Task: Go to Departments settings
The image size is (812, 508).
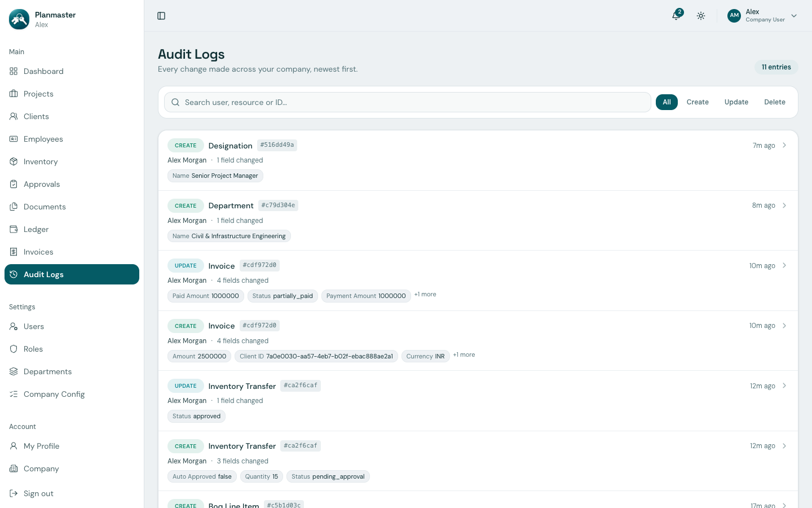Action: pos(72,371)
